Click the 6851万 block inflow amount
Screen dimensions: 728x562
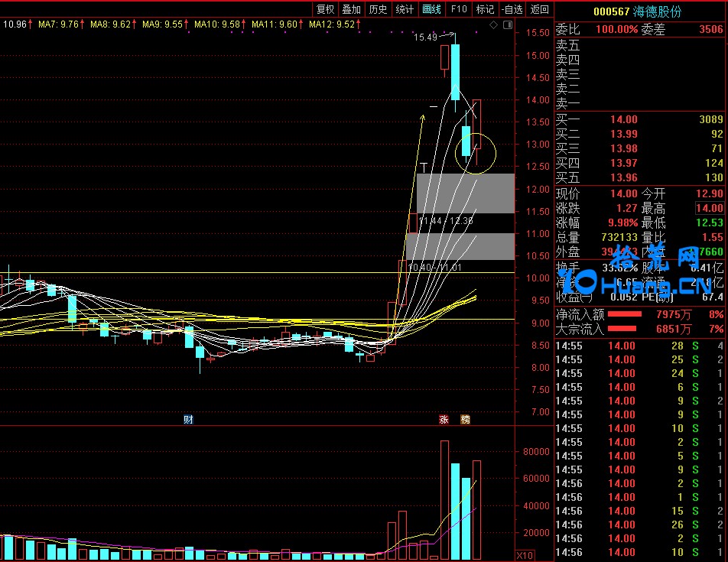pyautogui.click(x=674, y=329)
